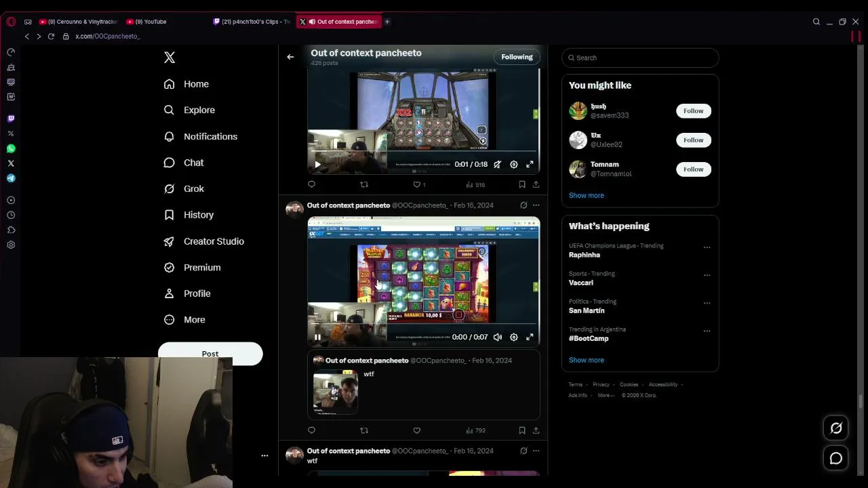Like the post with 515 views
868x488 pixels.
click(417, 184)
